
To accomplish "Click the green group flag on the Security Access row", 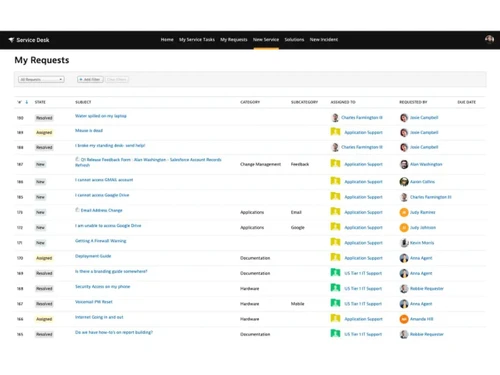I will [335, 288].
